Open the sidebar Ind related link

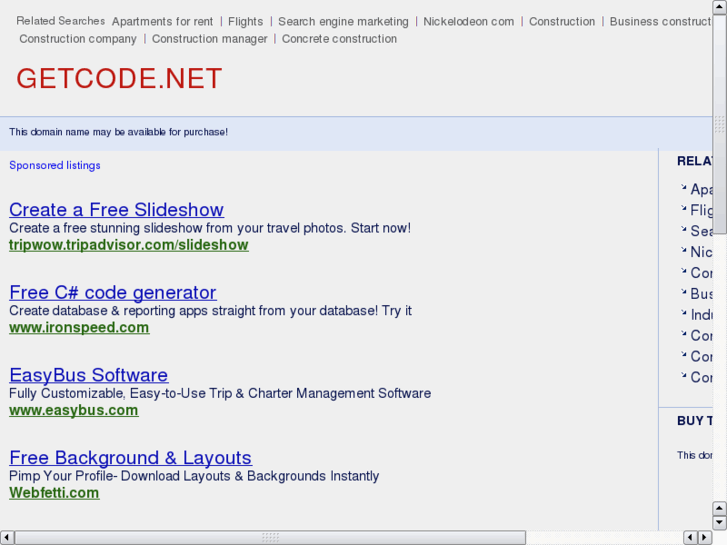pos(701,314)
